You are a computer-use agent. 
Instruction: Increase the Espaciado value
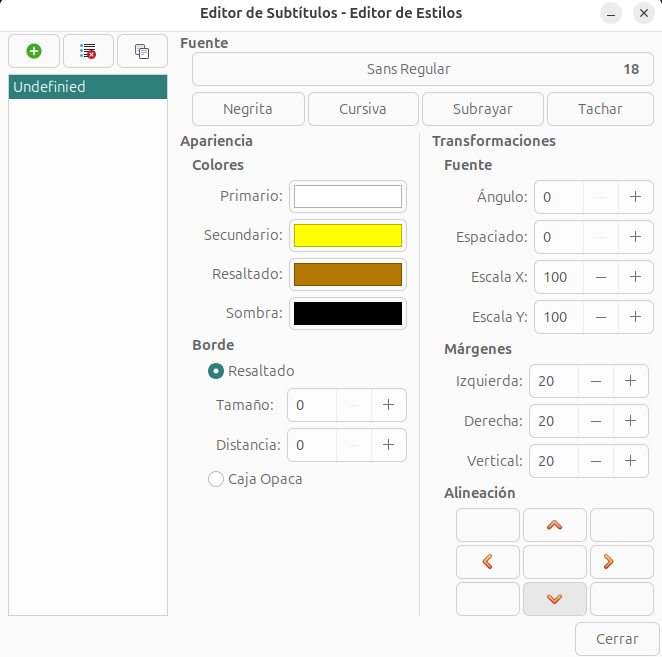(635, 237)
